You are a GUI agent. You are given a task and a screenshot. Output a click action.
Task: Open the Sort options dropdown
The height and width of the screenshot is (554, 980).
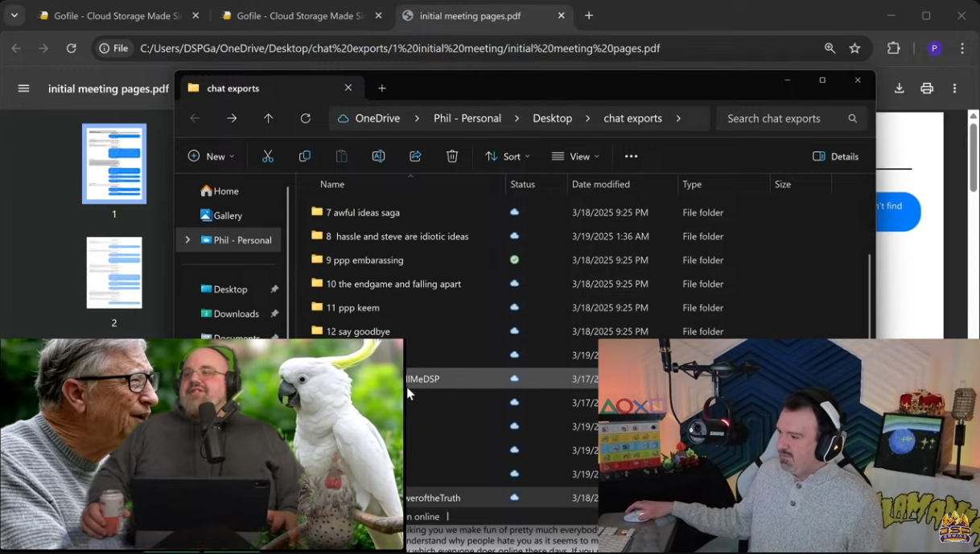point(508,156)
